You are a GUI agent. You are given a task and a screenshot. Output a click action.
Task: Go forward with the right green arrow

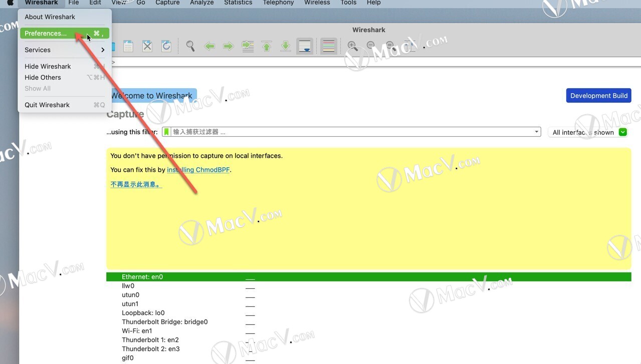pos(228,47)
